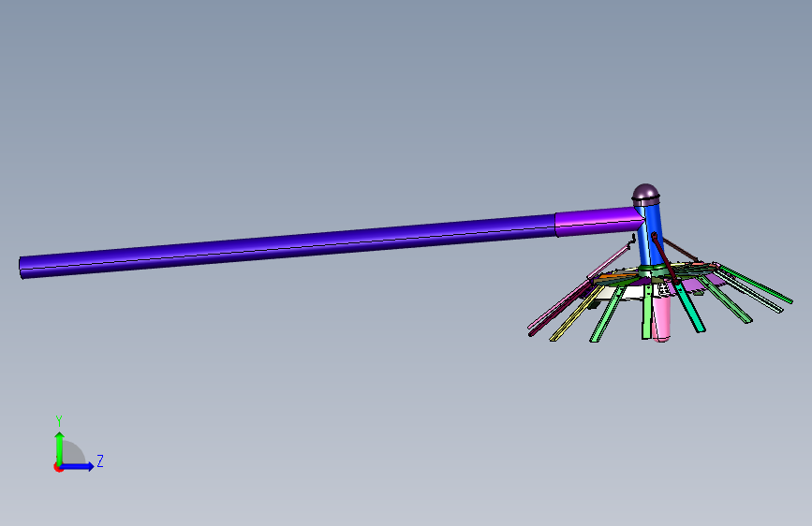812x526 pixels.
Task: Click the gray quarter-circle plane in the axis triad
Action: click(x=74, y=453)
